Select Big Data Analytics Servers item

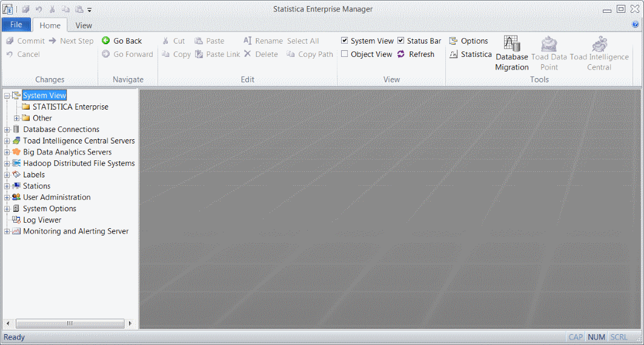[67, 152]
